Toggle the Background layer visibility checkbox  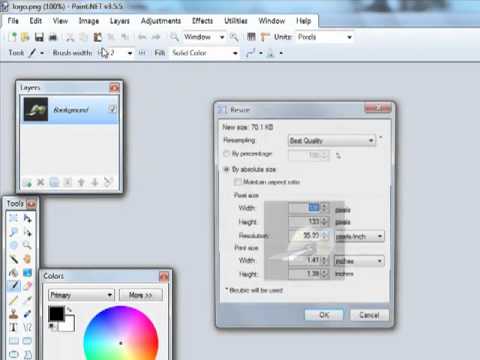pyautogui.click(x=112, y=109)
